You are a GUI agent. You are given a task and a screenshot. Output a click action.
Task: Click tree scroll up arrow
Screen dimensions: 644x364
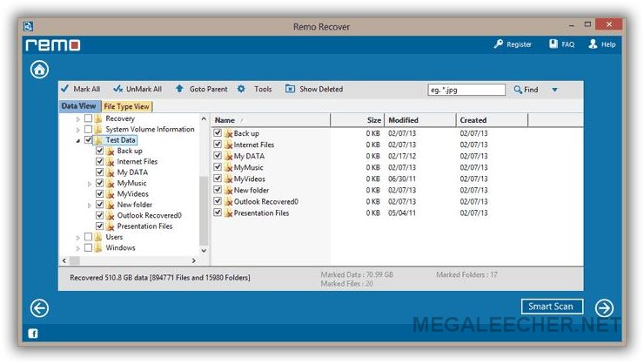[204, 118]
